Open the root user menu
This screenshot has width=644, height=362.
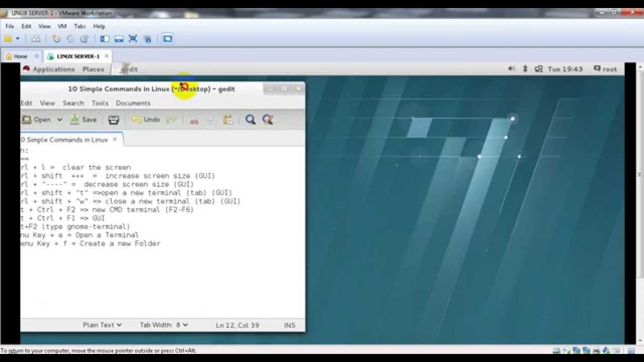pos(605,69)
